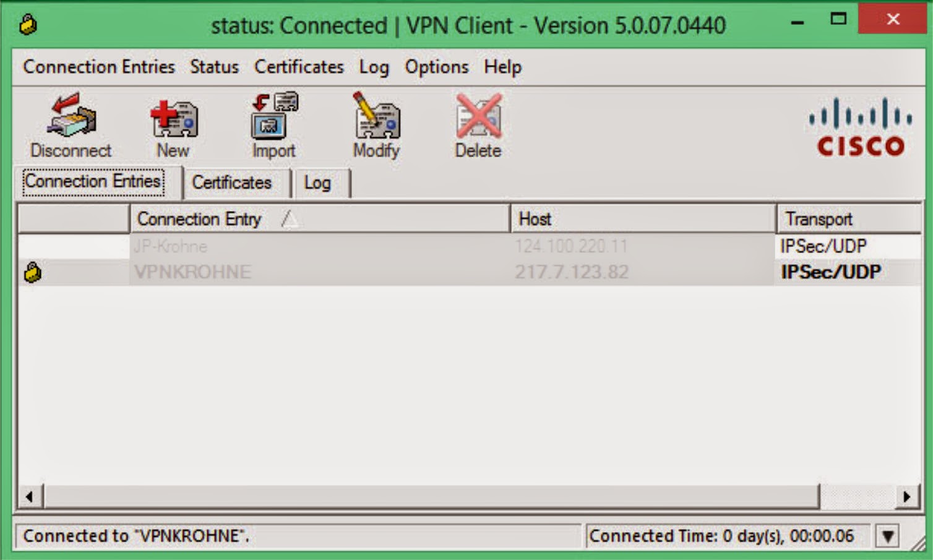Click IPSec/UDP transport in VPNKROHNE row
Image resolution: width=933 pixels, height=560 pixels.
pyautogui.click(x=831, y=272)
